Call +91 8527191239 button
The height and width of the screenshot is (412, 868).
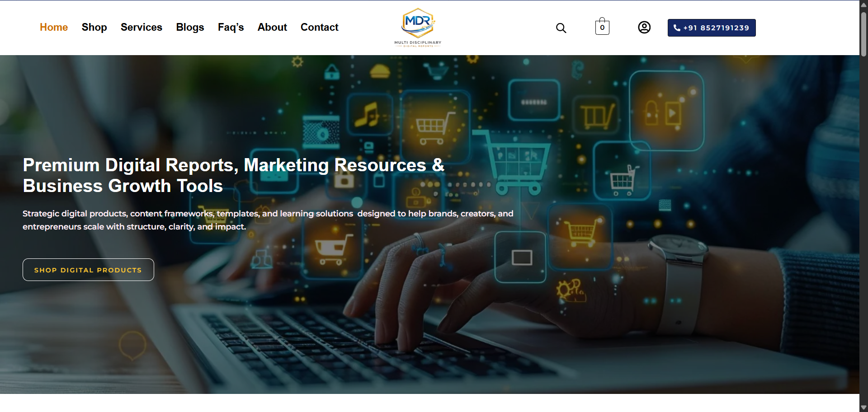click(x=712, y=28)
